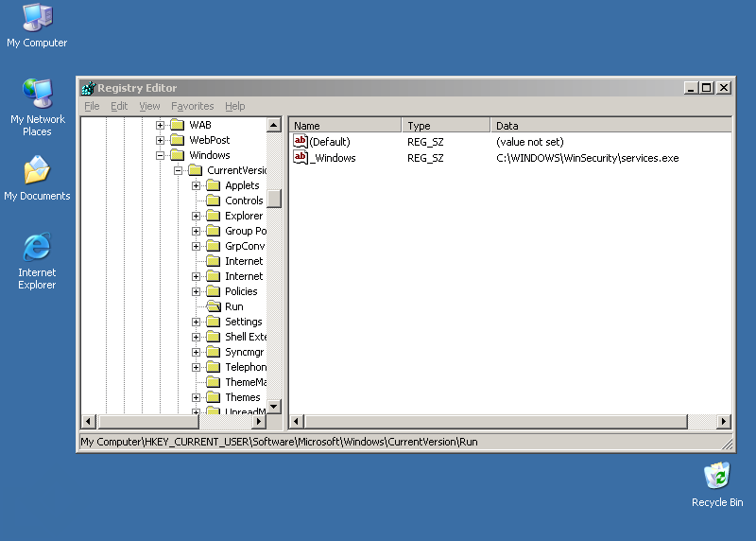The width and height of the screenshot is (756, 541).
Task: Expand the Applets key
Action: click(x=196, y=185)
